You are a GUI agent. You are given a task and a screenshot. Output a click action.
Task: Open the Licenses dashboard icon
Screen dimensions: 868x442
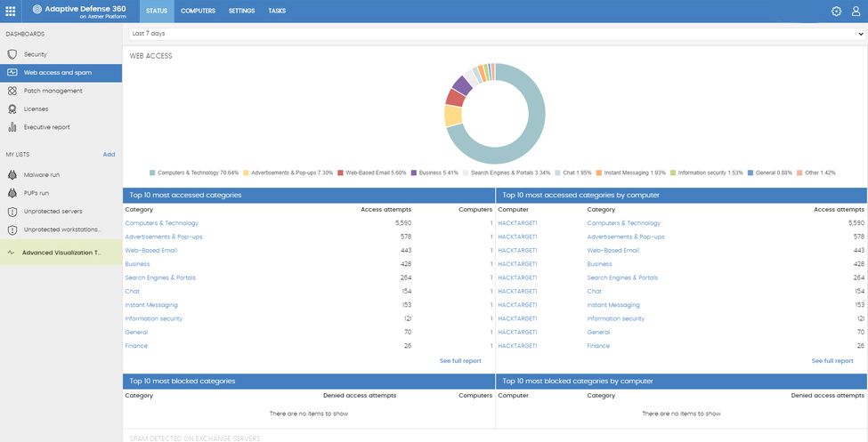tap(12, 108)
